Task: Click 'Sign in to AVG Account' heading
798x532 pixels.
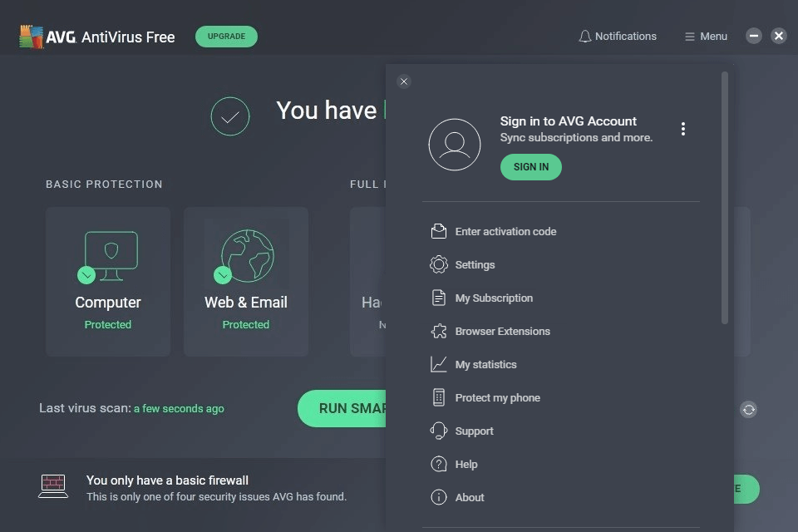Action: tap(568, 121)
